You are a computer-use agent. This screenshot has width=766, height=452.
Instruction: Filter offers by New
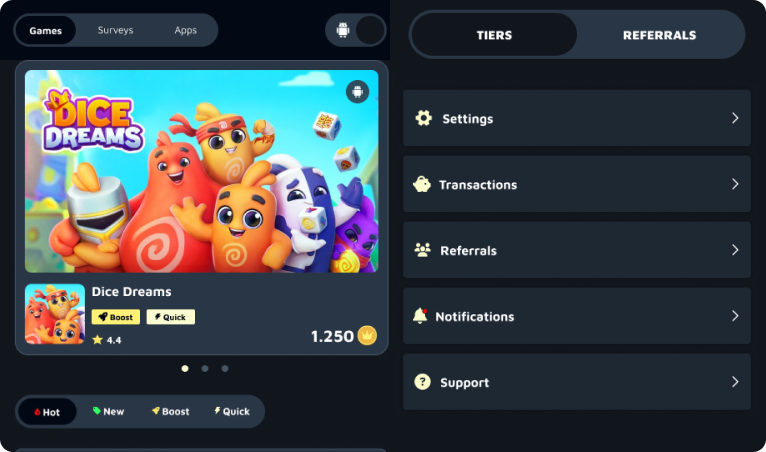[108, 411]
